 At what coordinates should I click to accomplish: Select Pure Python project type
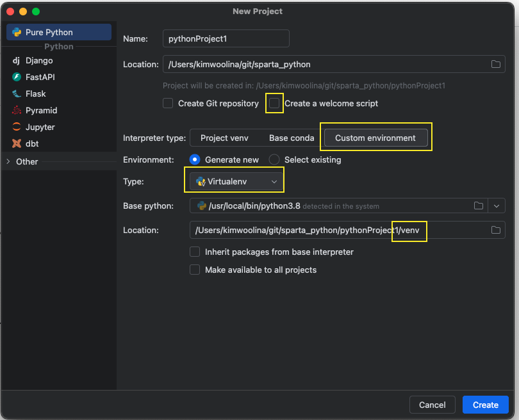click(x=59, y=32)
